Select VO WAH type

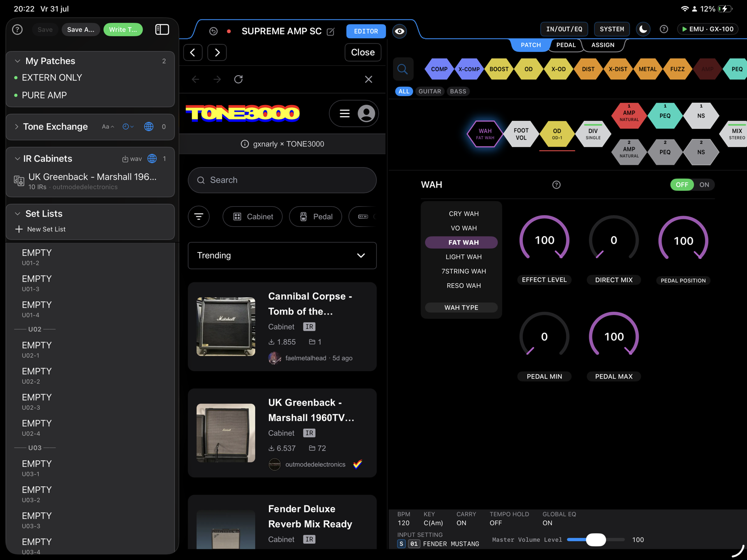(464, 228)
